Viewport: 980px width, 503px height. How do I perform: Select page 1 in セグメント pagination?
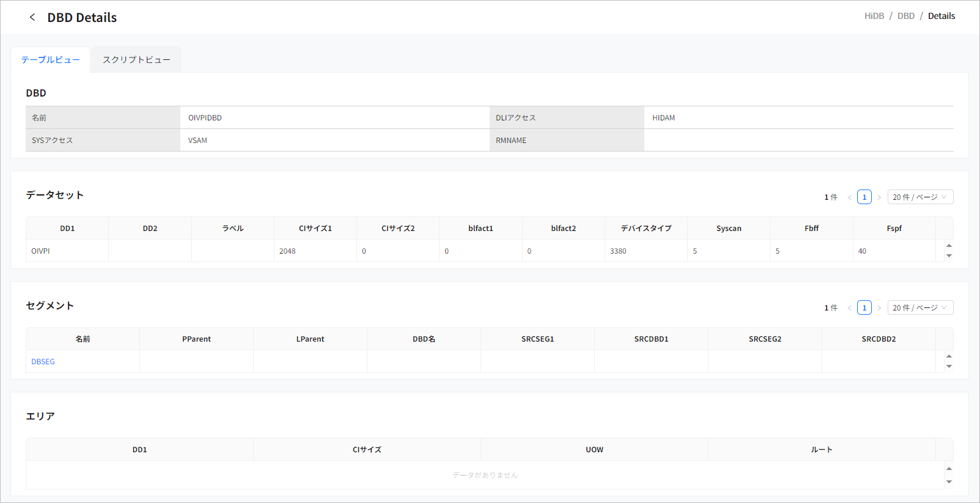864,308
